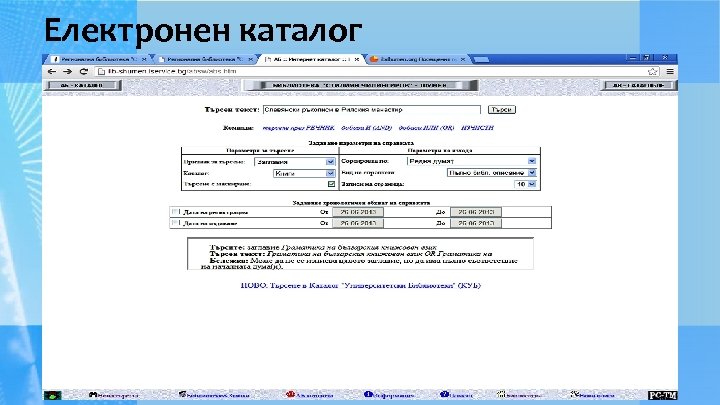Open the search attribute dropdown 'Заглавие'
720x405 pixels.
(x=295, y=162)
